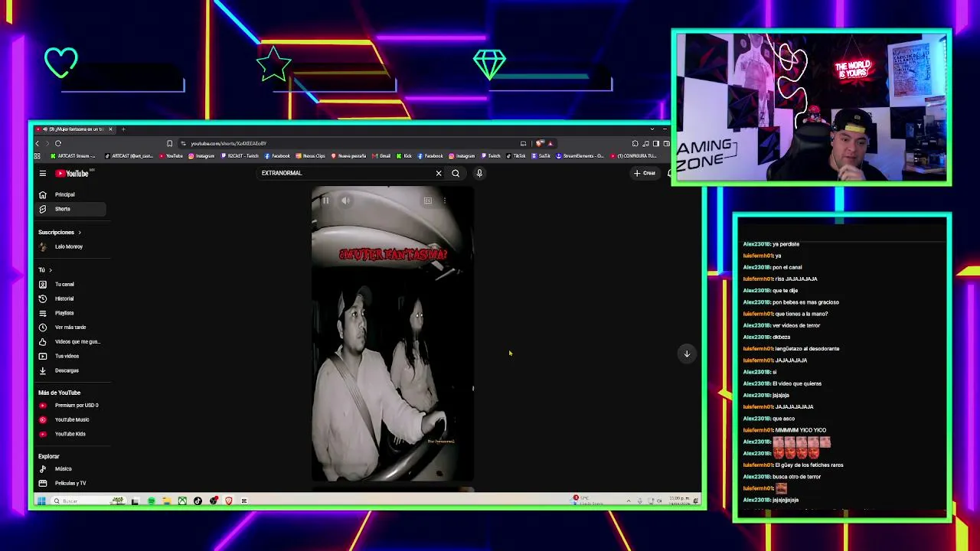This screenshot has width=980, height=551.
Task: Go to the YouTube logo home link
Action: click(73, 174)
